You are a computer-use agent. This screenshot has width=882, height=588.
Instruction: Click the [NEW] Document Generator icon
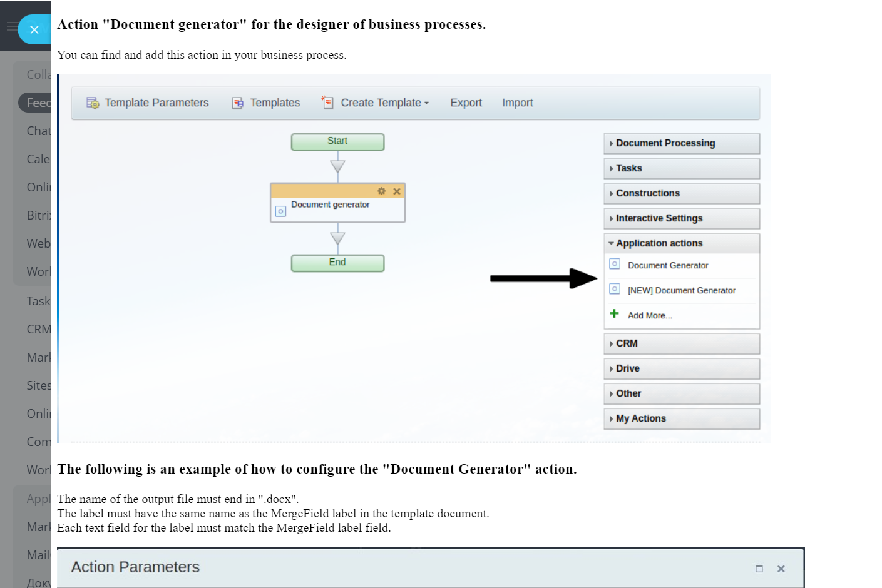pos(615,290)
